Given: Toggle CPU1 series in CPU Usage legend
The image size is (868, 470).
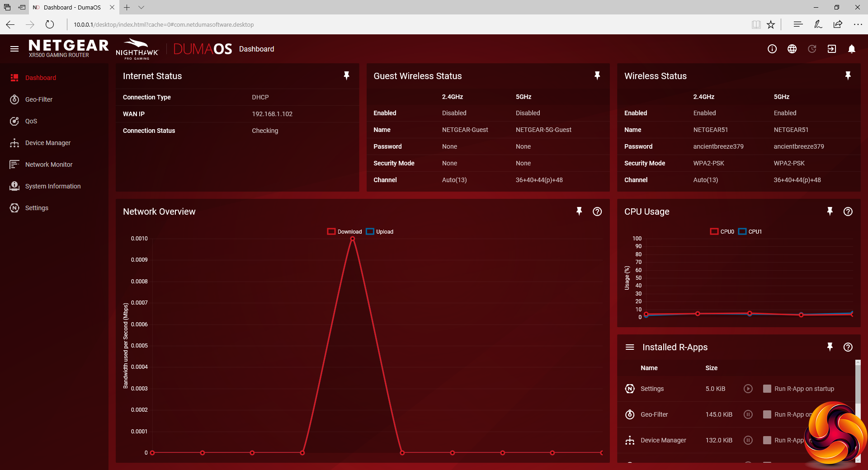Looking at the screenshot, I should [x=750, y=232].
